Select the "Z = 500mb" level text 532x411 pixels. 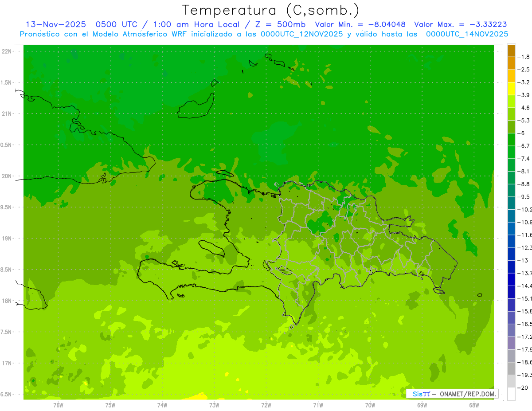click(280, 24)
